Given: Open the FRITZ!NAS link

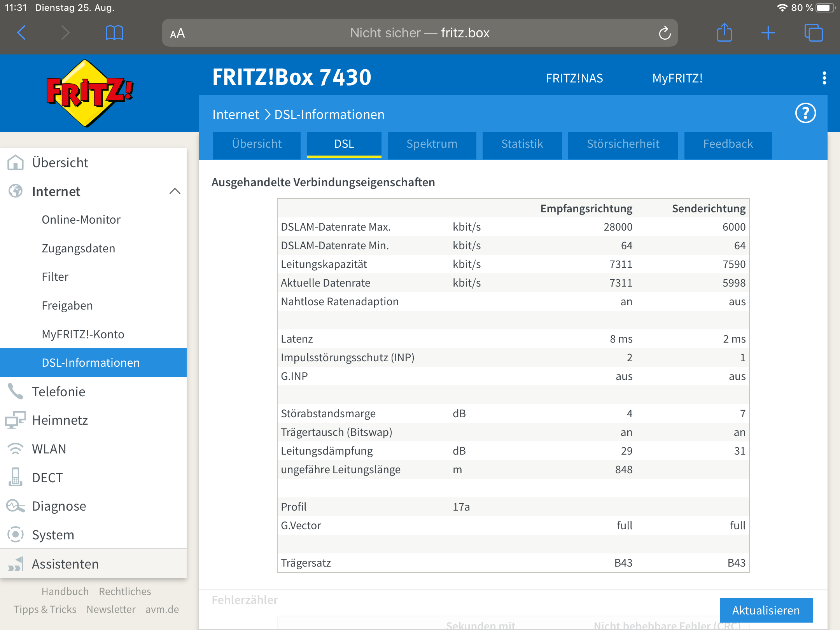Looking at the screenshot, I should (x=574, y=78).
